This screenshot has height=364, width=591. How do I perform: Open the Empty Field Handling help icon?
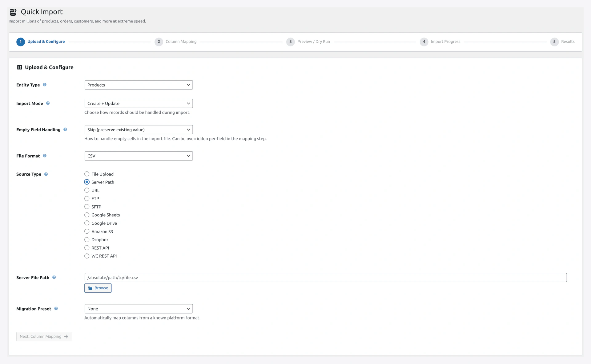coord(65,129)
